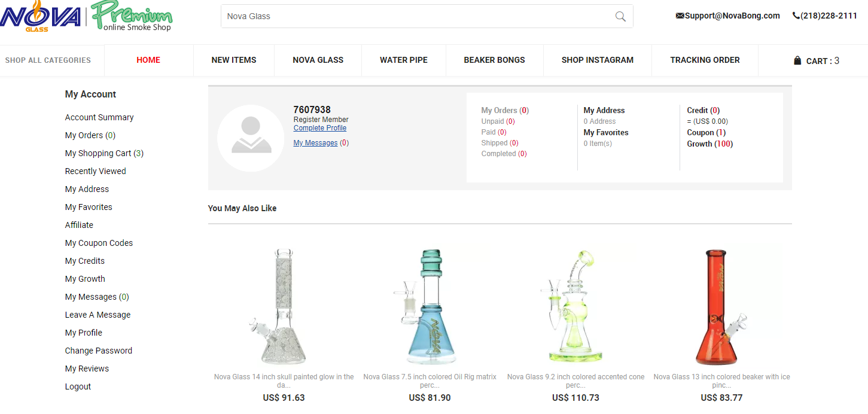
Task: Click Logout in sidebar
Action: (x=78, y=386)
